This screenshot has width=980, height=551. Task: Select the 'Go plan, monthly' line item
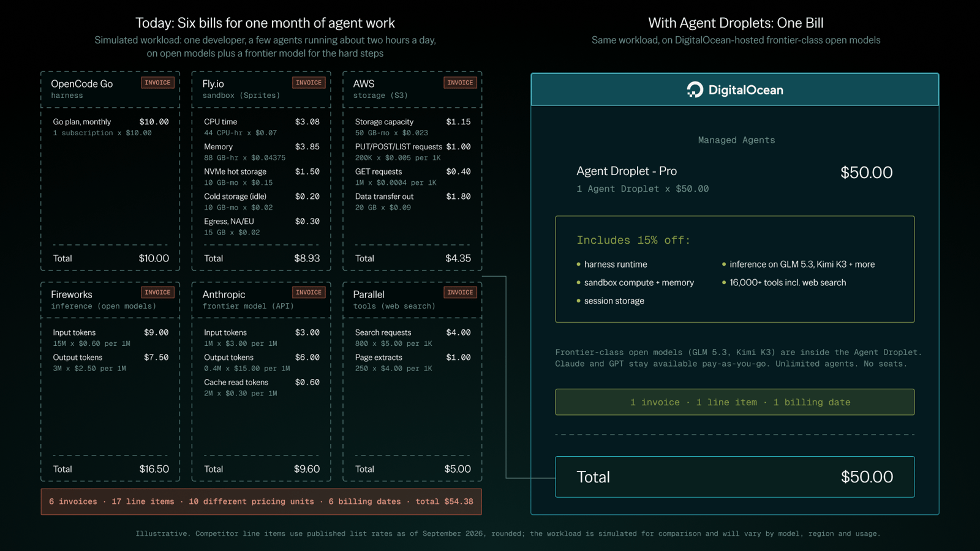pyautogui.click(x=111, y=127)
